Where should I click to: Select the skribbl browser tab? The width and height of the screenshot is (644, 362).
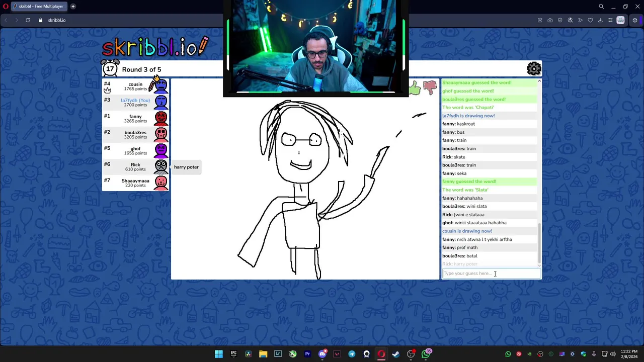[x=38, y=7]
